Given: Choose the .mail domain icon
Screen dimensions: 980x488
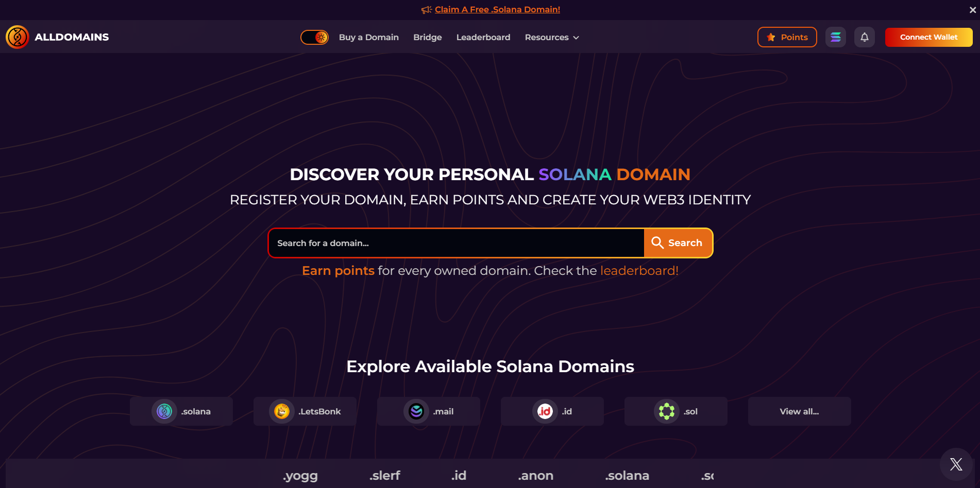Looking at the screenshot, I should coord(416,411).
